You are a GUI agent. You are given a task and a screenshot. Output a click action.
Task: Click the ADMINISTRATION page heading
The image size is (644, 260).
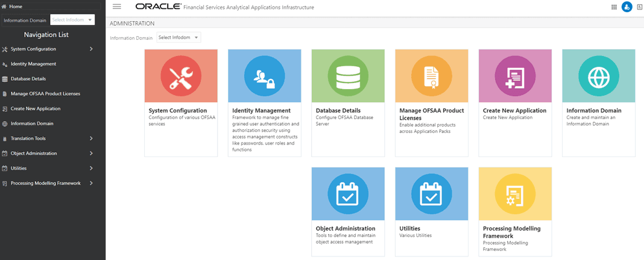coord(132,24)
